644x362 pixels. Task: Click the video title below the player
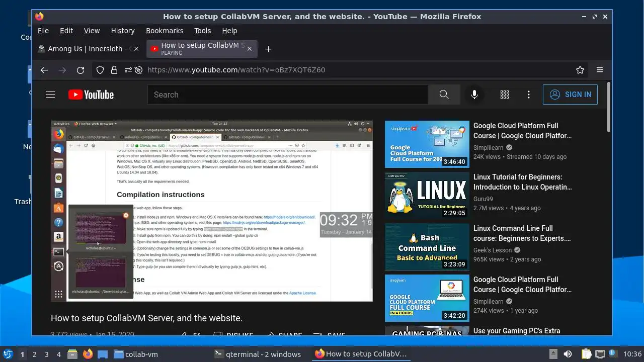pyautogui.click(x=146, y=318)
